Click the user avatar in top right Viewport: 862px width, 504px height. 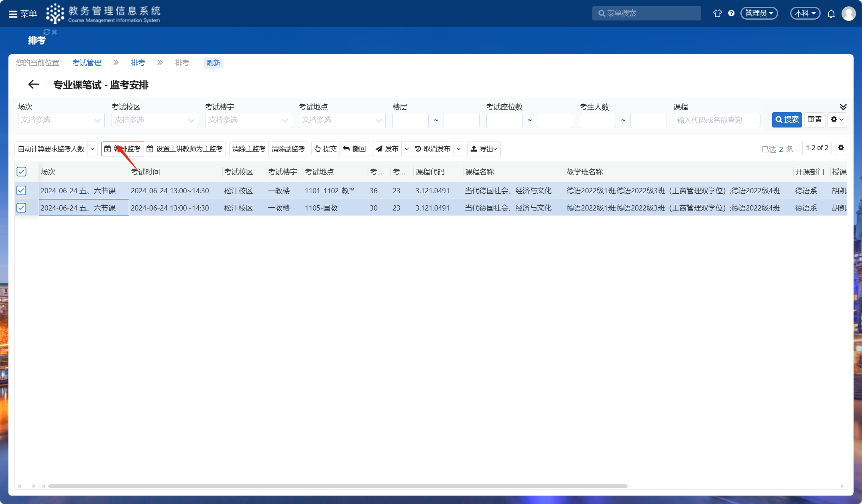(x=848, y=14)
